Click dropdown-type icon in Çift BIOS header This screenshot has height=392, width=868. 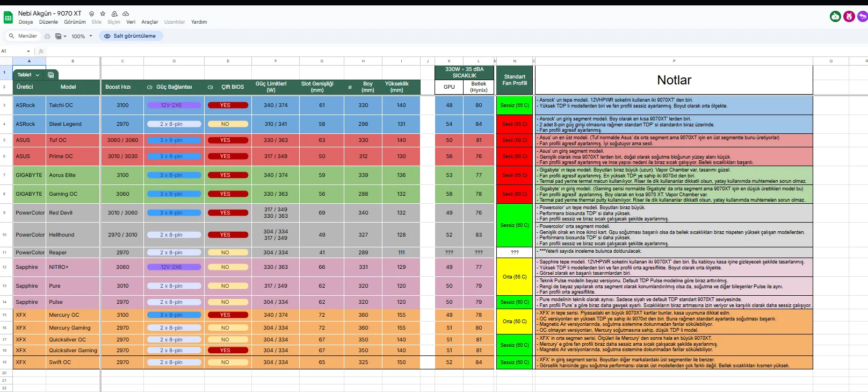pyautogui.click(x=211, y=87)
